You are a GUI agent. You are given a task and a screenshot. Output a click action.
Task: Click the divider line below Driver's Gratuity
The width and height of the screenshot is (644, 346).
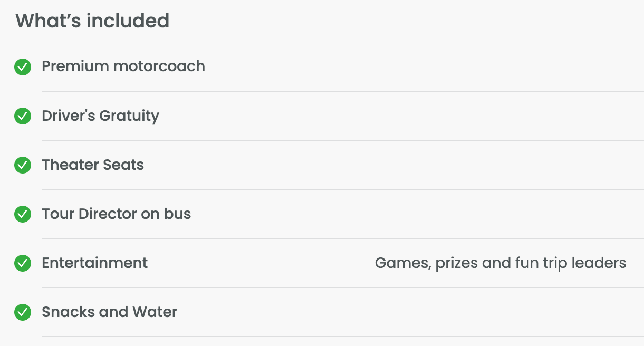343,140
